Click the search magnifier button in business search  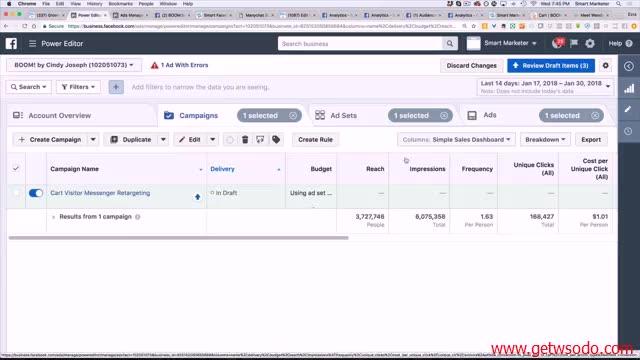(x=449, y=44)
